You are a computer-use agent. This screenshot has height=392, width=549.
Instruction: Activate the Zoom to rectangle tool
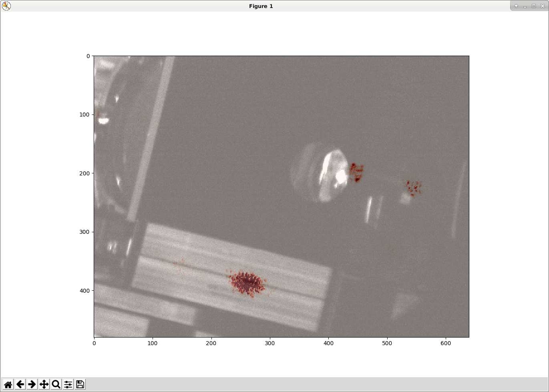pos(56,384)
